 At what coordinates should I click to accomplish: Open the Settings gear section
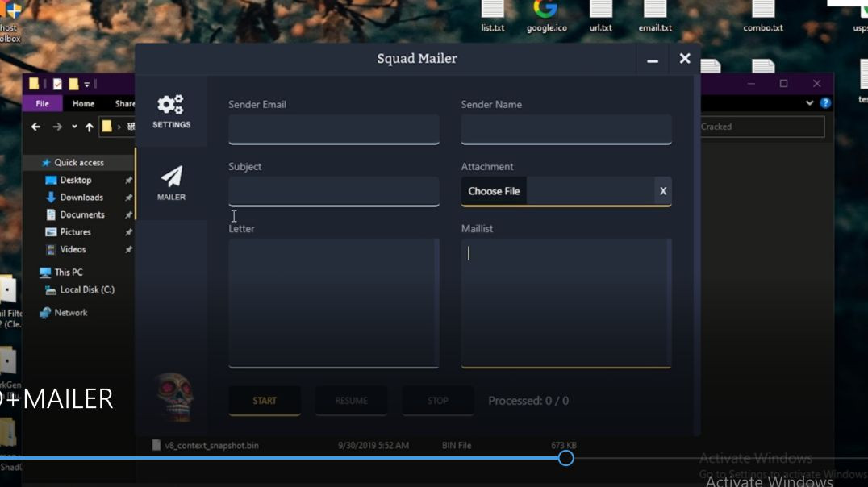171,111
